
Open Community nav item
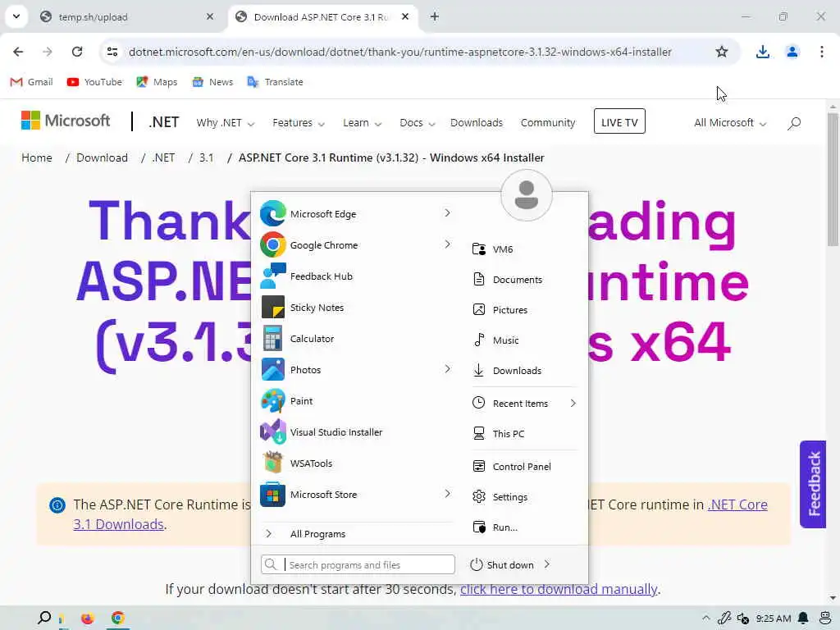547,123
